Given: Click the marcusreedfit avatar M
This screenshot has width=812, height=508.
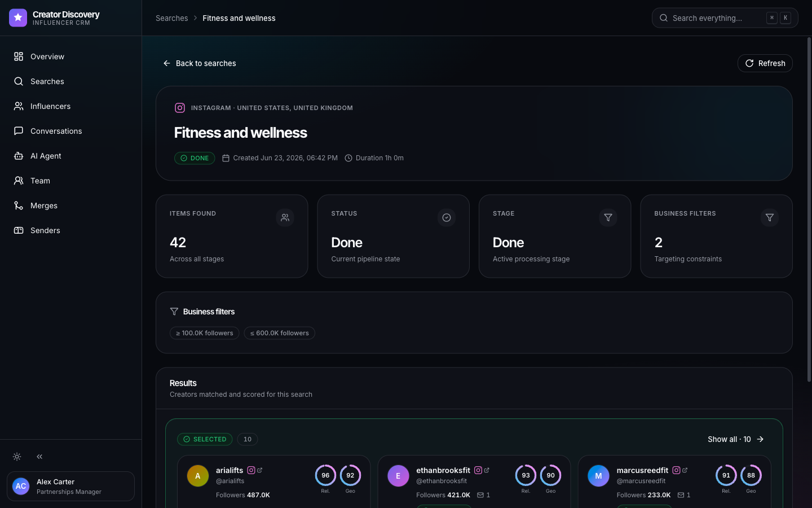Looking at the screenshot, I should tap(598, 476).
